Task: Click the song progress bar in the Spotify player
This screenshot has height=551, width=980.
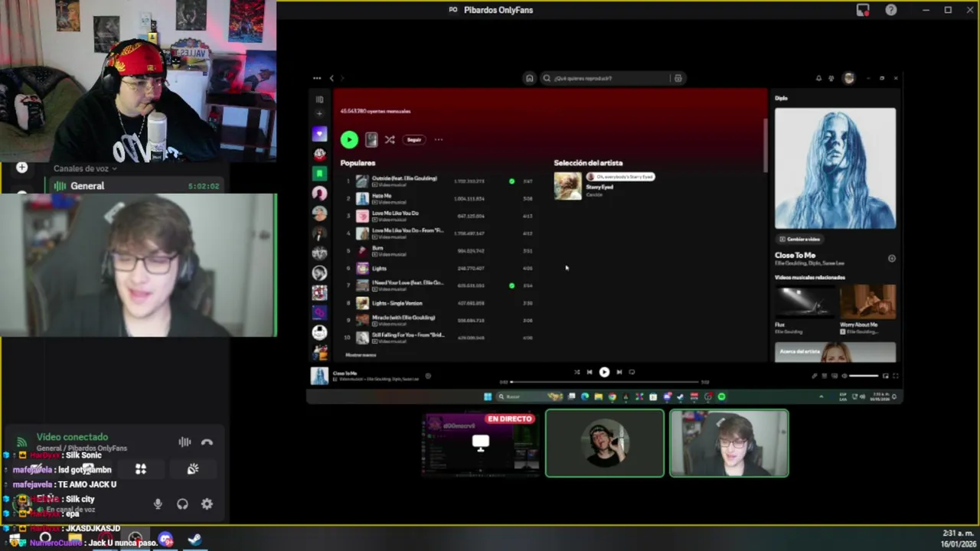Action: click(x=604, y=381)
